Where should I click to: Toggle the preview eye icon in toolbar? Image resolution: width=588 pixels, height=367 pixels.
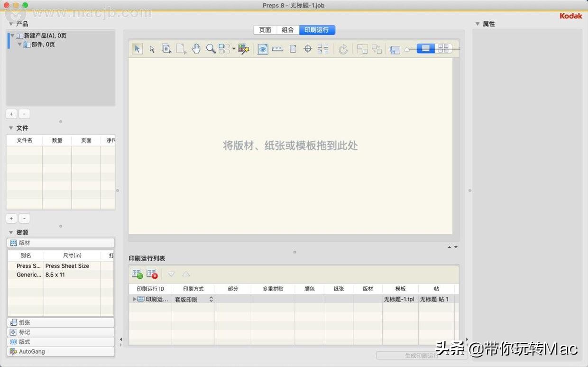pos(262,48)
